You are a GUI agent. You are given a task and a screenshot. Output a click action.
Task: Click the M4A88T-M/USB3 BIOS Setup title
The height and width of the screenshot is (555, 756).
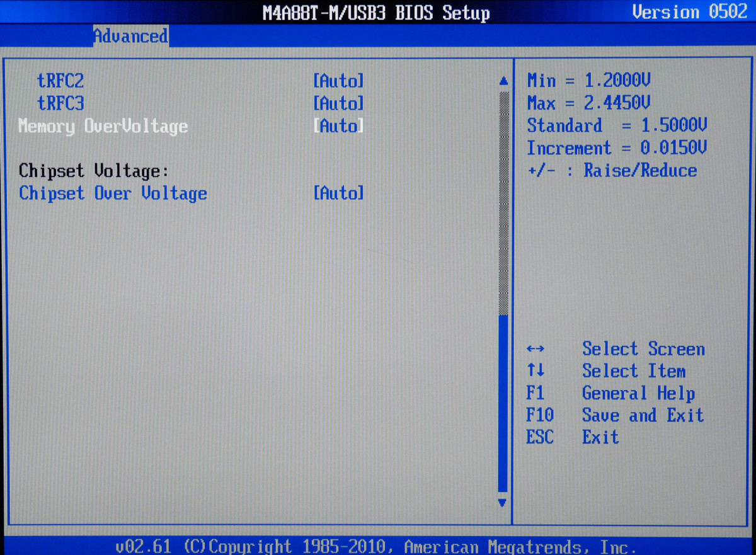(x=376, y=13)
